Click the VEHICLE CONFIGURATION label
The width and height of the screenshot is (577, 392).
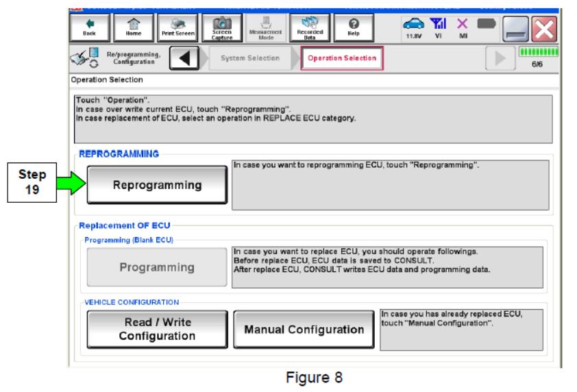(x=132, y=302)
